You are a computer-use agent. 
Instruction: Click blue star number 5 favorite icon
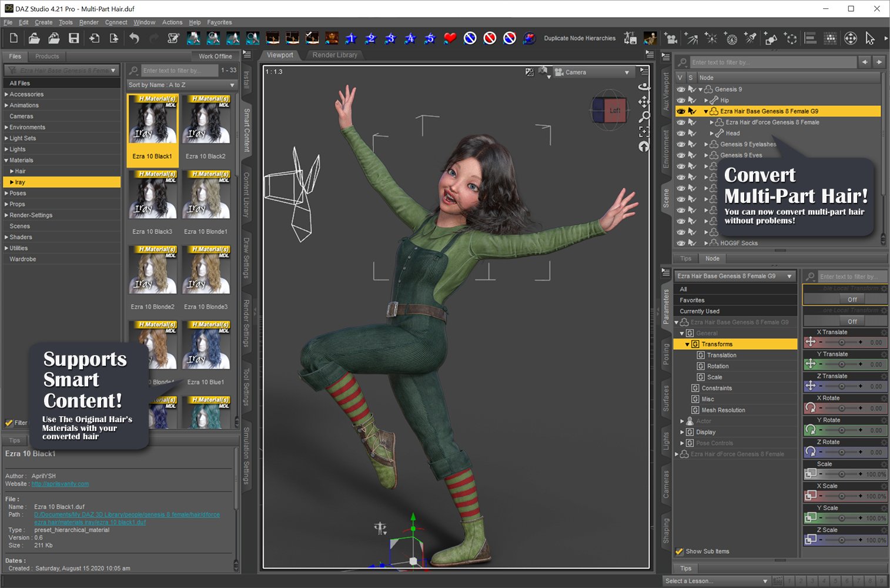(x=430, y=38)
